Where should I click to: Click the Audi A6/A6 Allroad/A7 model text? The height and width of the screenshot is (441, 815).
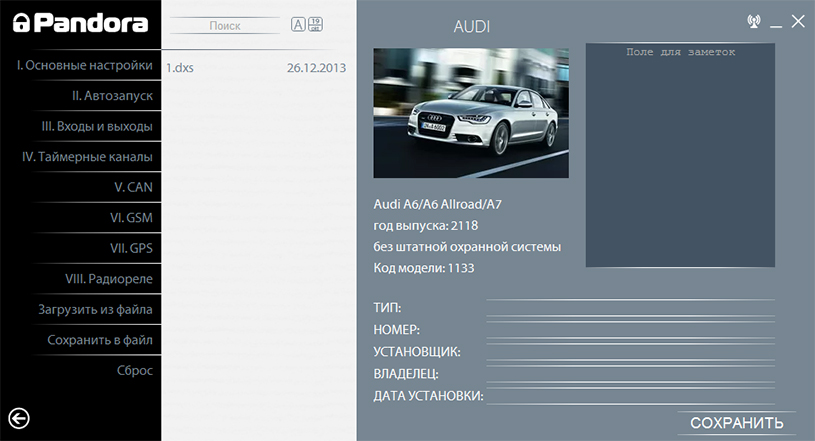coord(438,204)
